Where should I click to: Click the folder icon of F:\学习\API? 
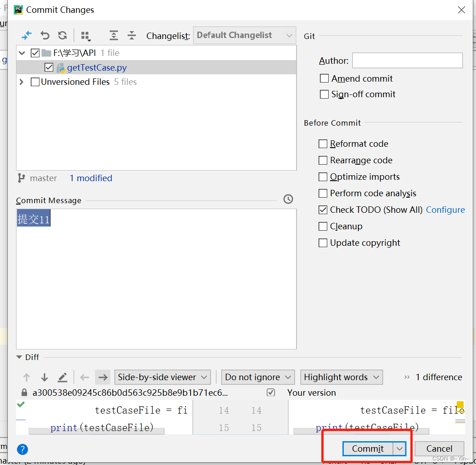[x=46, y=53]
